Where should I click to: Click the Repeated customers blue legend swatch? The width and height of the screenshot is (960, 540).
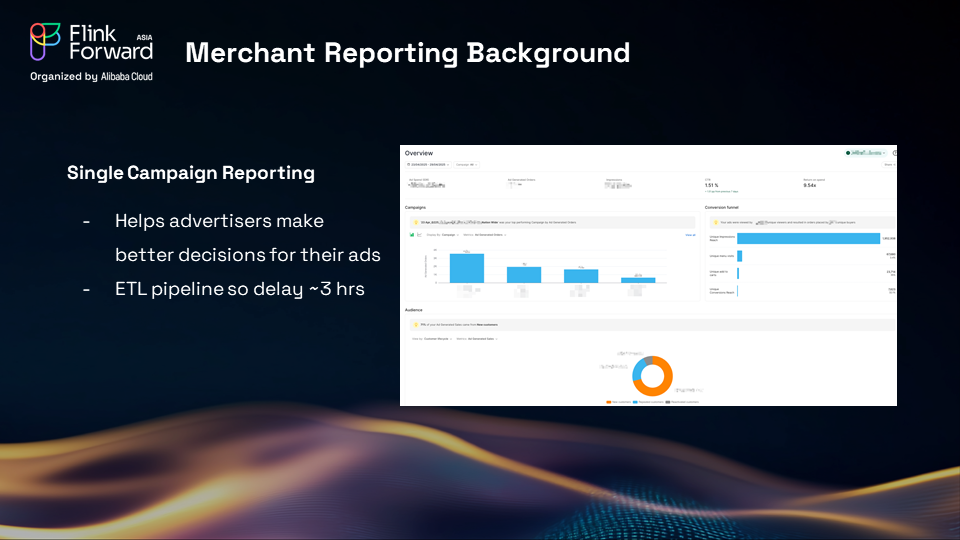coord(635,402)
